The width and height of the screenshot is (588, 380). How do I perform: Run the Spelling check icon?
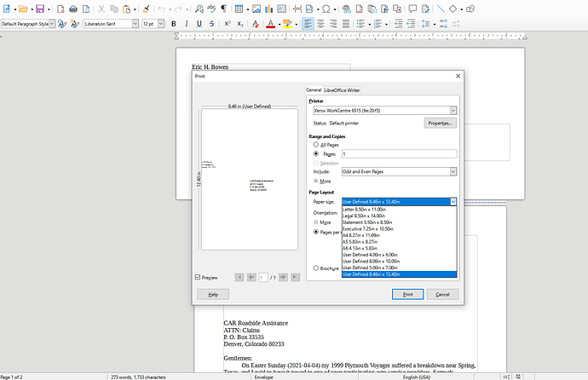click(x=211, y=9)
